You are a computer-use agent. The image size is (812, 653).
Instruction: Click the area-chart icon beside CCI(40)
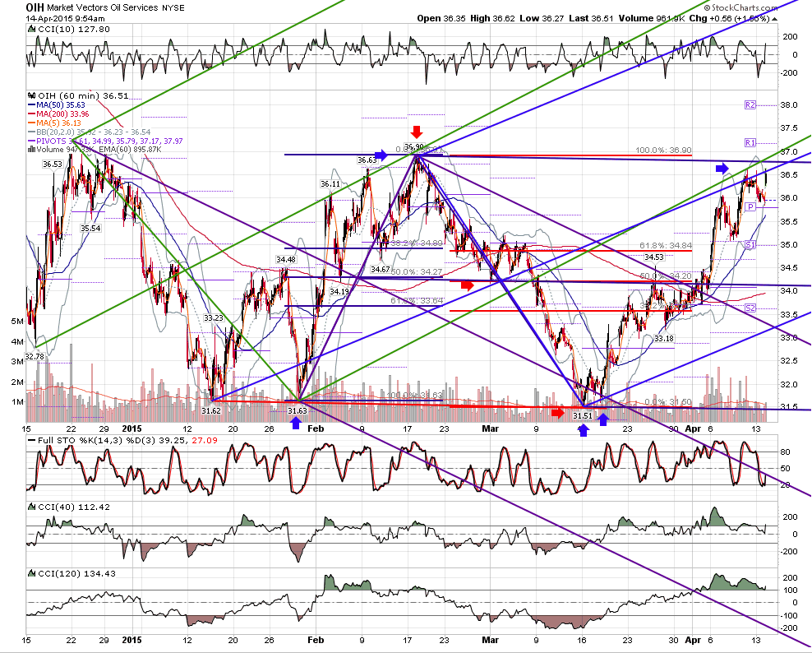coord(30,507)
